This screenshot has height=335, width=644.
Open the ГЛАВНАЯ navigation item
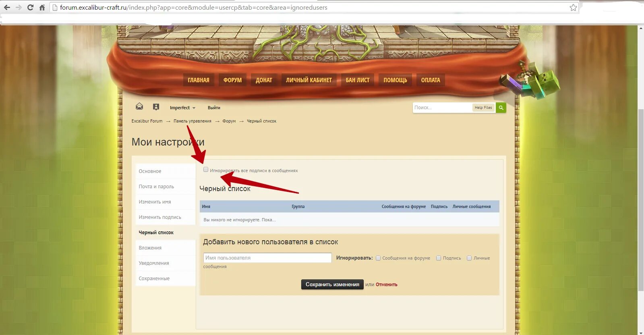click(x=199, y=80)
